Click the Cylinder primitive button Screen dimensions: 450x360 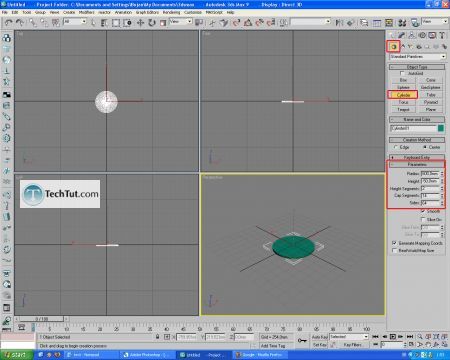(x=403, y=95)
